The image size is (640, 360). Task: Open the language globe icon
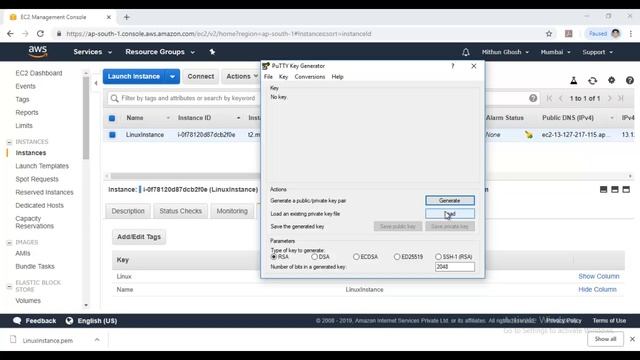pyautogui.click(x=69, y=320)
